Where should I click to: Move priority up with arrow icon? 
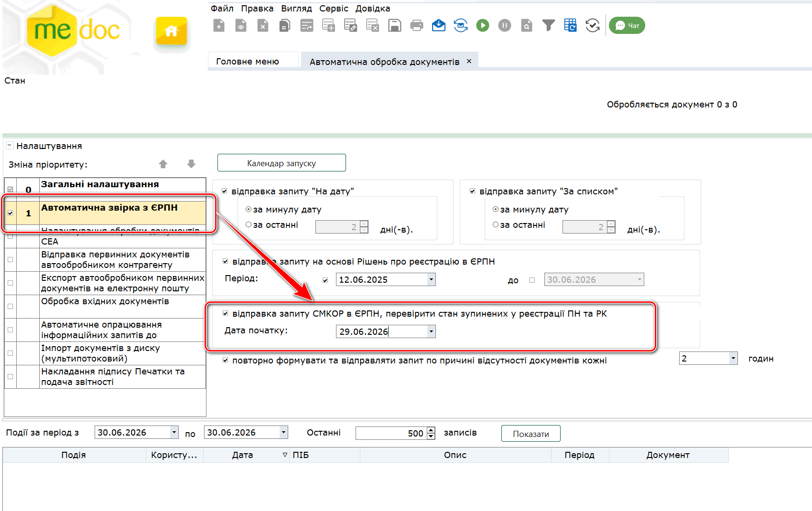pyautogui.click(x=163, y=164)
